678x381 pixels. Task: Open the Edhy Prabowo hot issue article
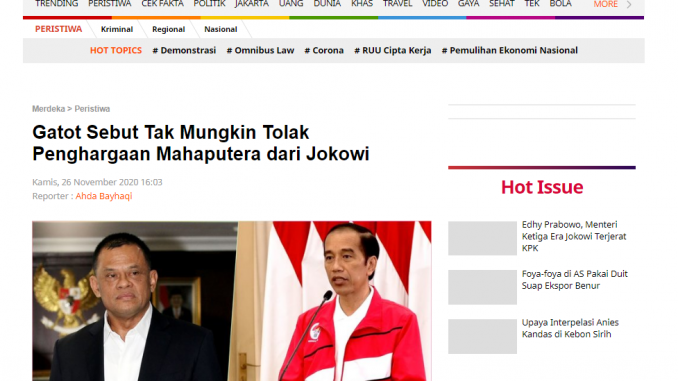click(x=574, y=237)
